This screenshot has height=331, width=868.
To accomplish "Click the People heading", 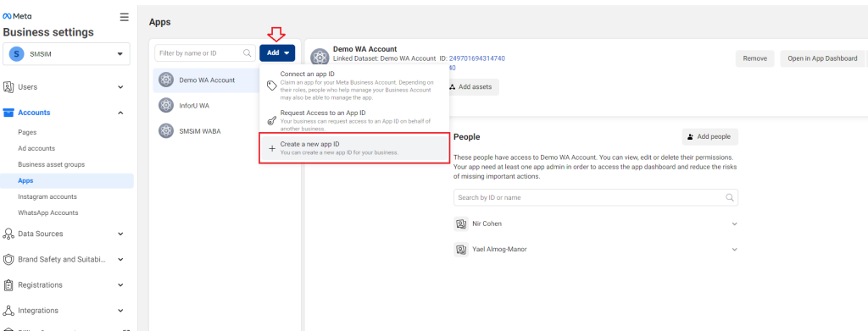I will (467, 136).
